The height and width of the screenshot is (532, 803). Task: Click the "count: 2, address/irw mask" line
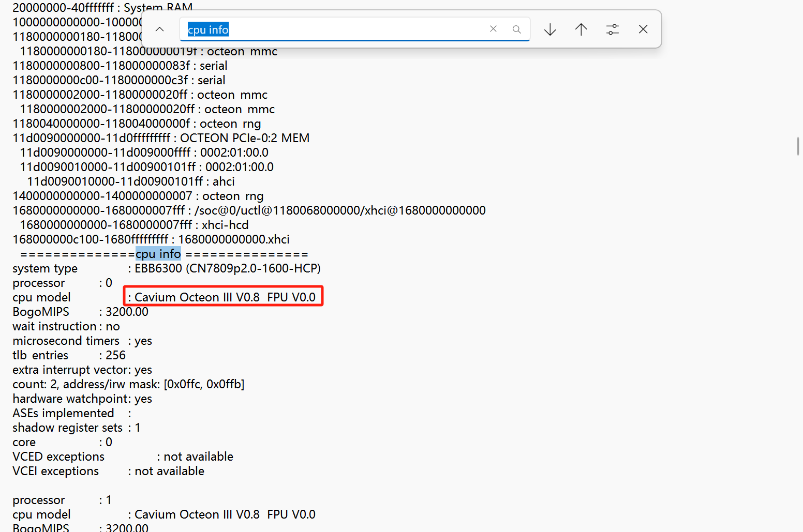pyautogui.click(x=128, y=384)
